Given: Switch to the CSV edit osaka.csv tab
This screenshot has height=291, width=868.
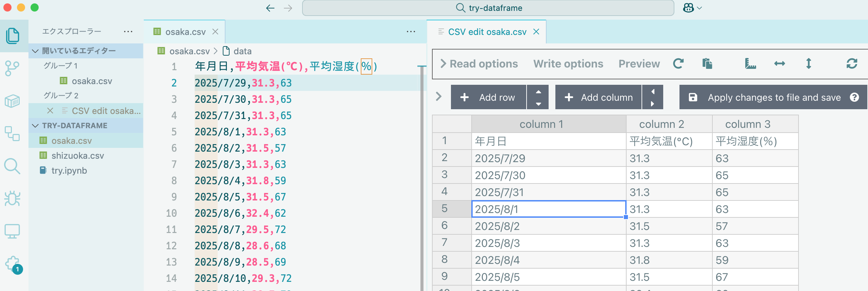Looking at the screenshot, I should click(x=487, y=32).
